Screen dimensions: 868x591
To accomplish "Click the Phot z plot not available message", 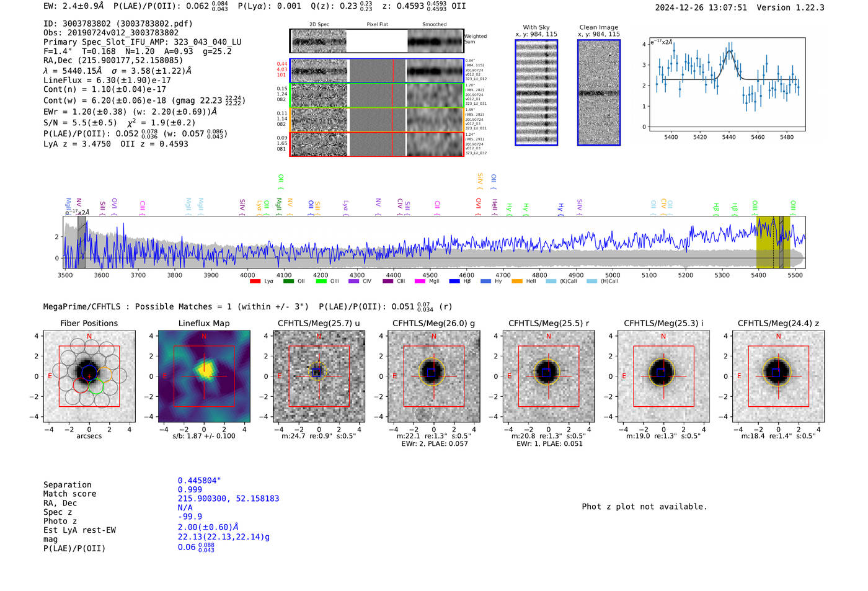I will (x=644, y=507).
